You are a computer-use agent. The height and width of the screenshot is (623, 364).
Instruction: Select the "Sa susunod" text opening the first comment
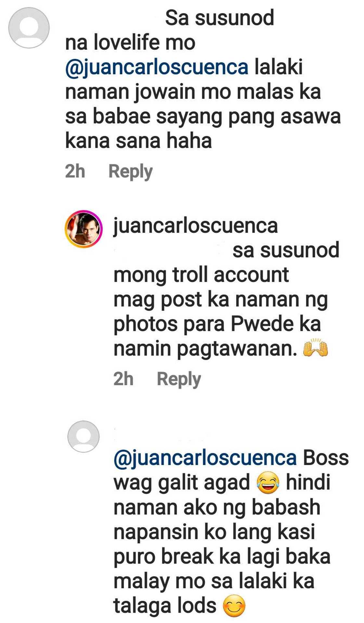(x=220, y=18)
